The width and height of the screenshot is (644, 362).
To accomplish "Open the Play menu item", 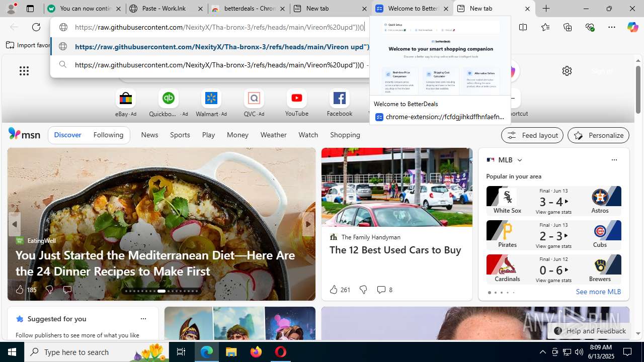I will pos(208,135).
